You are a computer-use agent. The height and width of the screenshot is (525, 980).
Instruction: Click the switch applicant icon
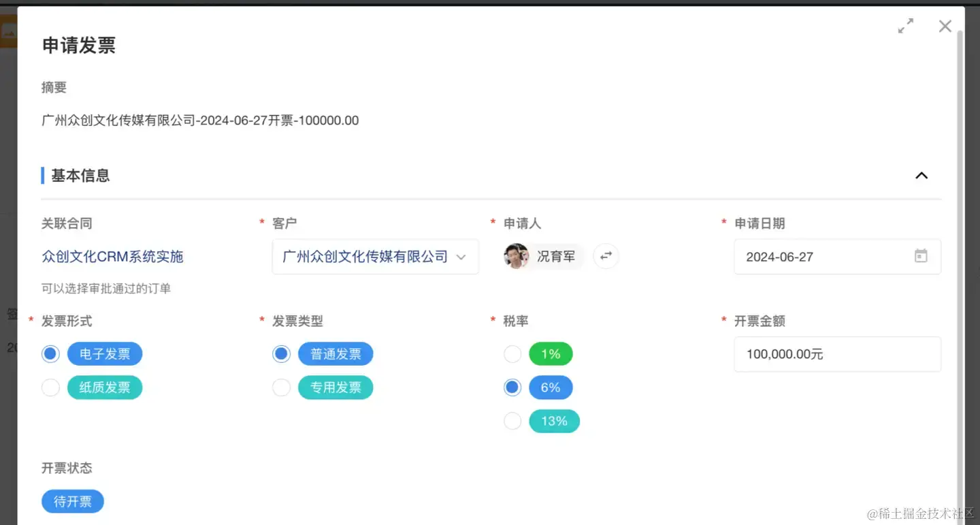pos(606,257)
